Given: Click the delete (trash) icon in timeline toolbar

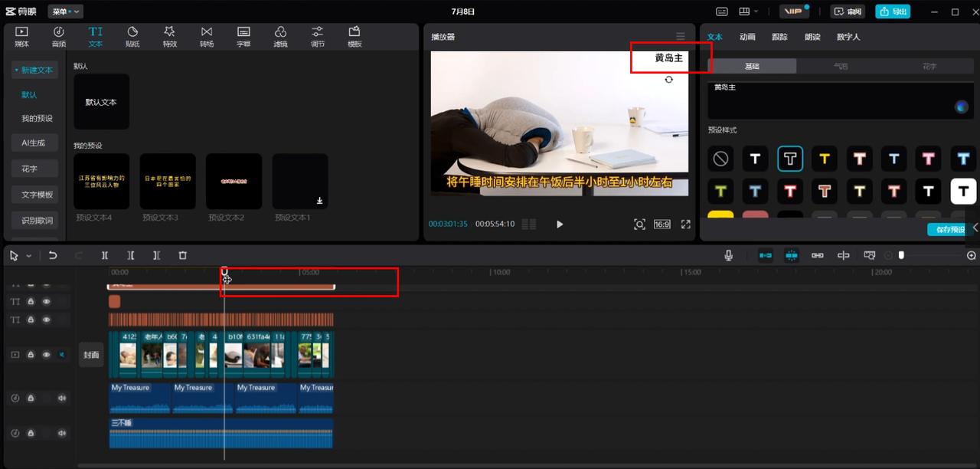Looking at the screenshot, I should click(182, 255).
